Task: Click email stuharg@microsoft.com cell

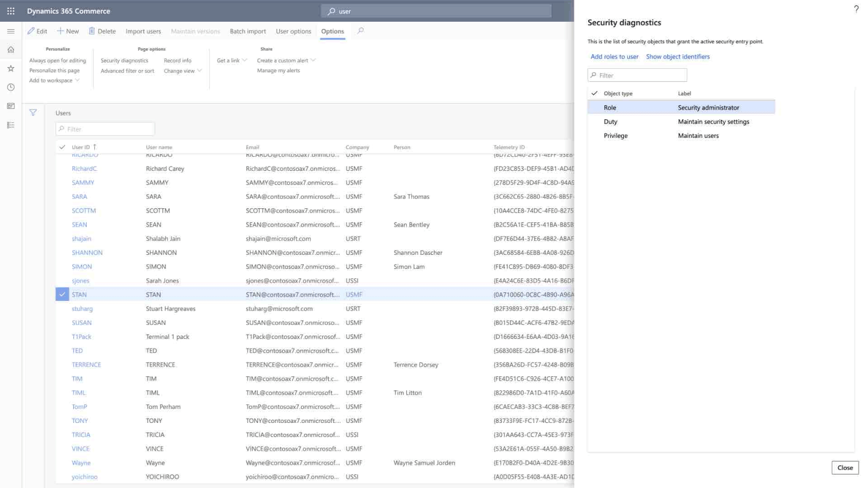Action: pos(279,309)
